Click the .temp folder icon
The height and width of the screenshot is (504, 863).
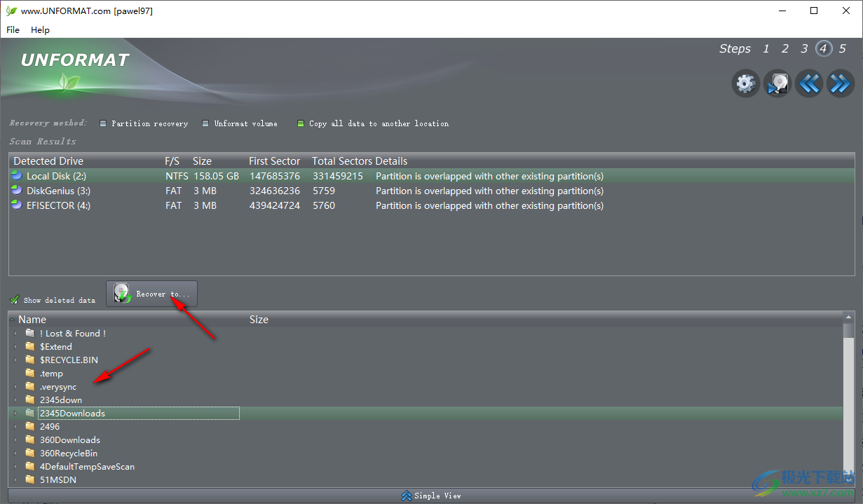pos(29,373)
